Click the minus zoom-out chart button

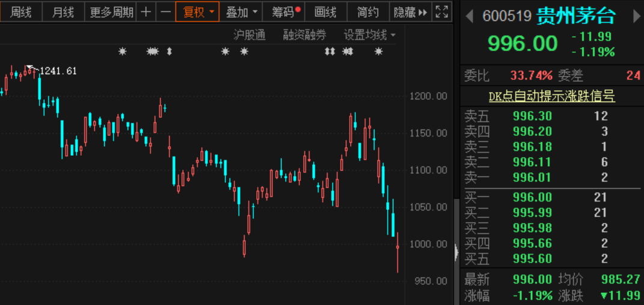click(x=165, y=12)
